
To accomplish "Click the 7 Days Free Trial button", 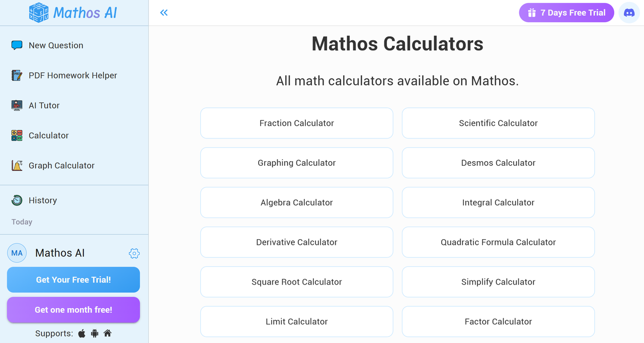I will [567, 13].
